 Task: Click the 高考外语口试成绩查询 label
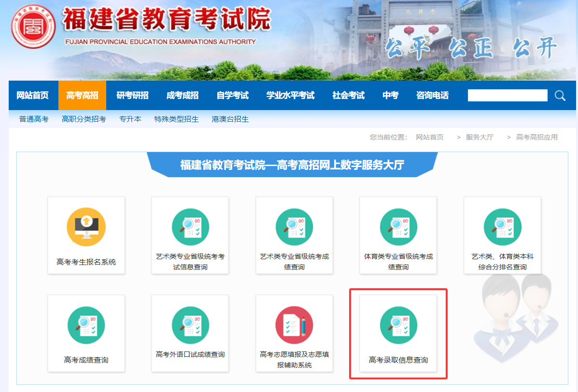(190, 354)
